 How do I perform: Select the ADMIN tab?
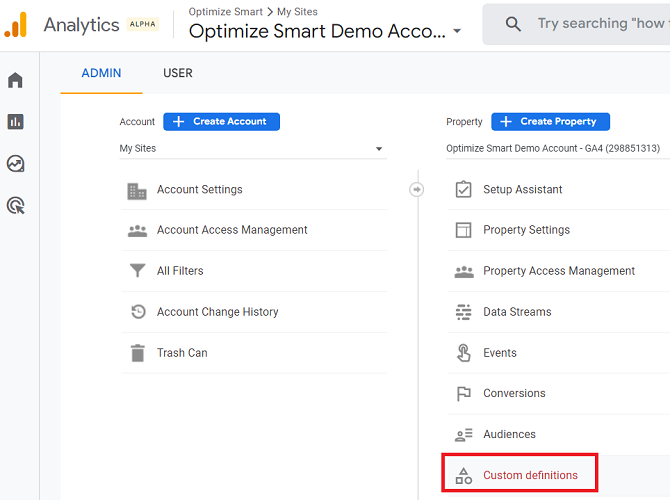(x=101, y=73)
